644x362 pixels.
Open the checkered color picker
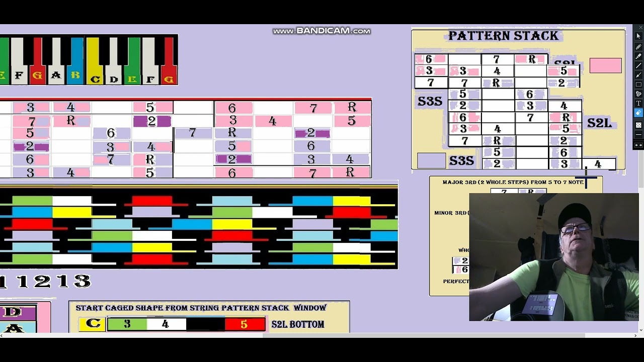point(638,125)
